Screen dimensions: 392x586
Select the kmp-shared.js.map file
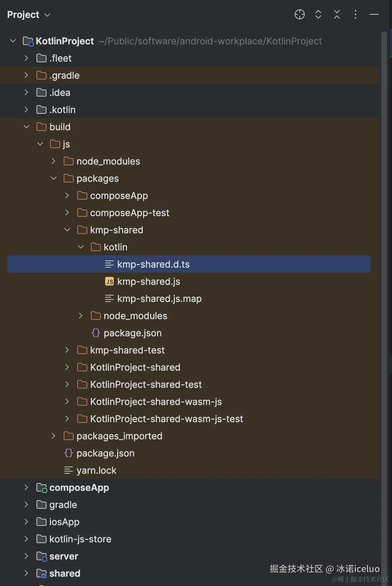tap(159, 299)
